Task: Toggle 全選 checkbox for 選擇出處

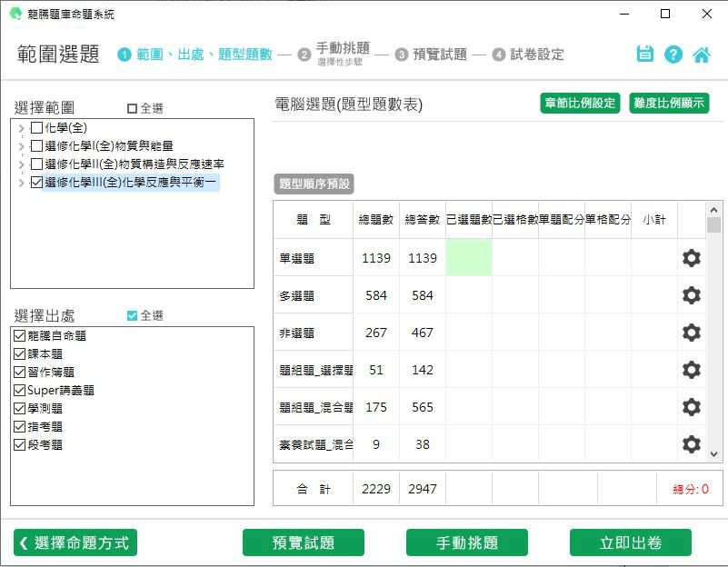Action: [x=132, y=315]
